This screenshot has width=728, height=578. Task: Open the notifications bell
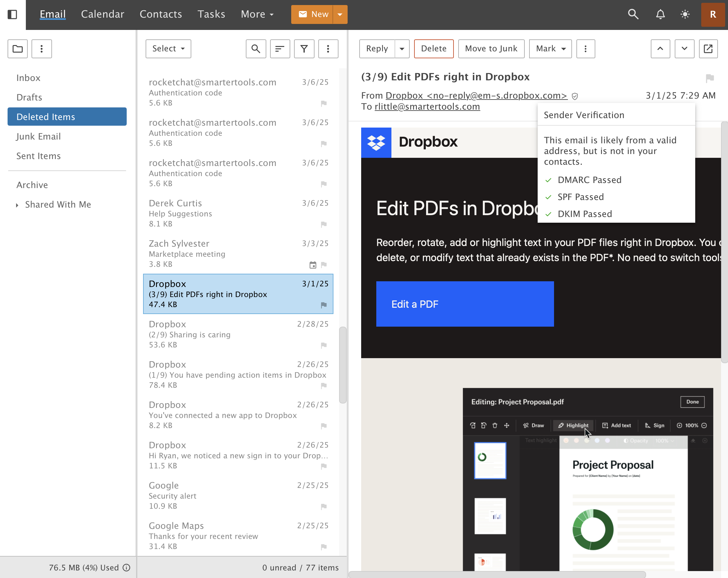click(661, 14)
